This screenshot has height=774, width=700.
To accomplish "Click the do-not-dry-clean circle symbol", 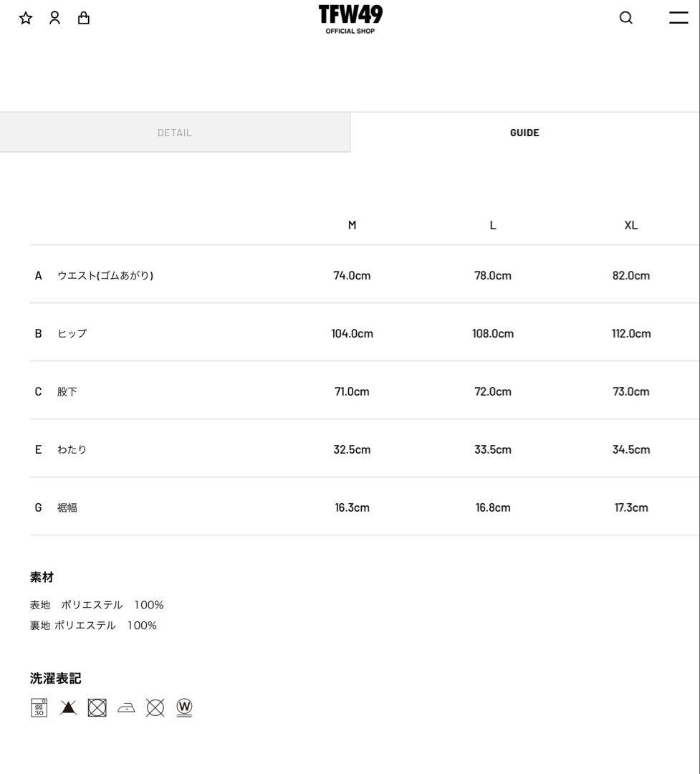I will [x=155, y=707].
